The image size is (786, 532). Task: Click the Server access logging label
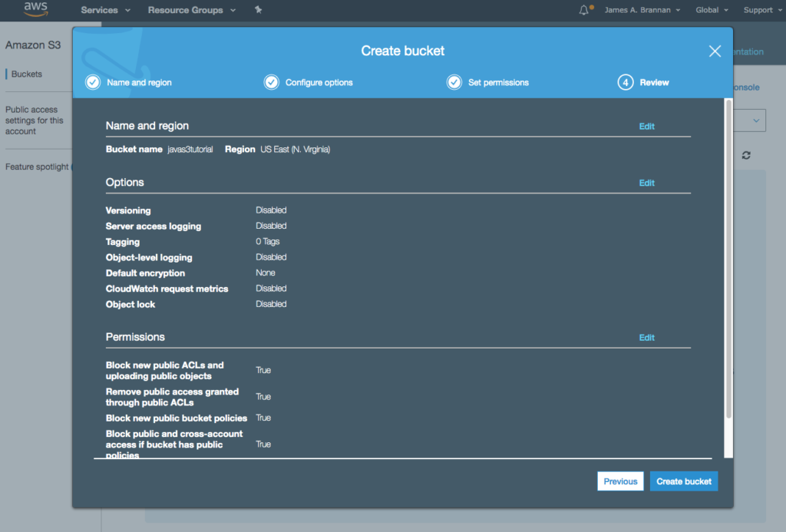(153, 226)
